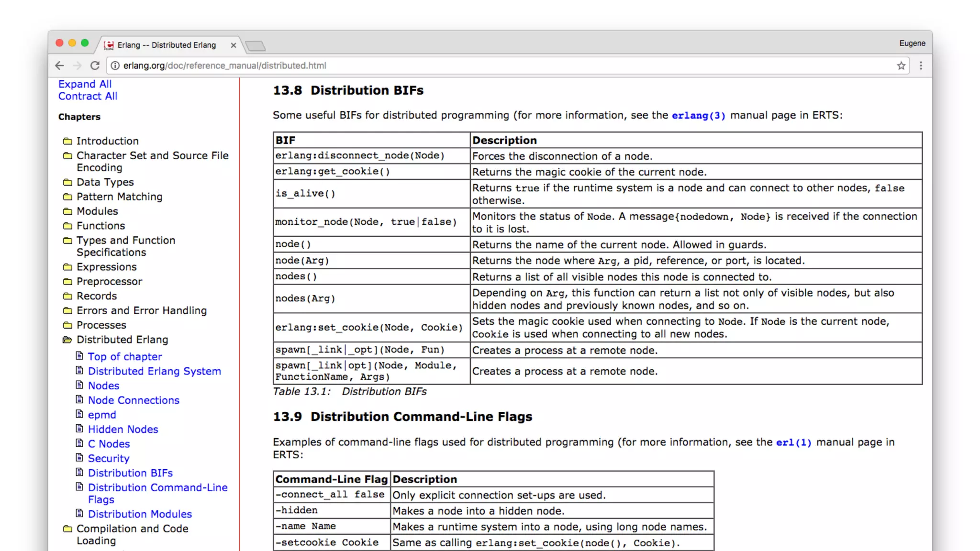Screen dimensions: 980x551
Task: Reload the page with refresh icon
Action: pyautogui.click(x=95, y=66)
